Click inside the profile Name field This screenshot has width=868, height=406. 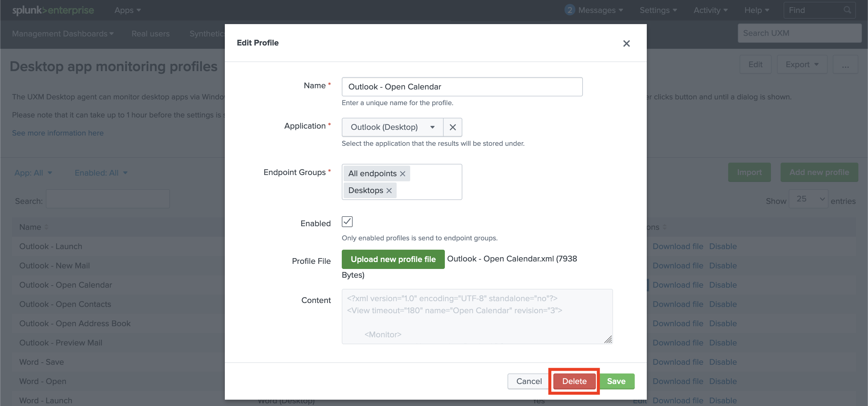462,87
